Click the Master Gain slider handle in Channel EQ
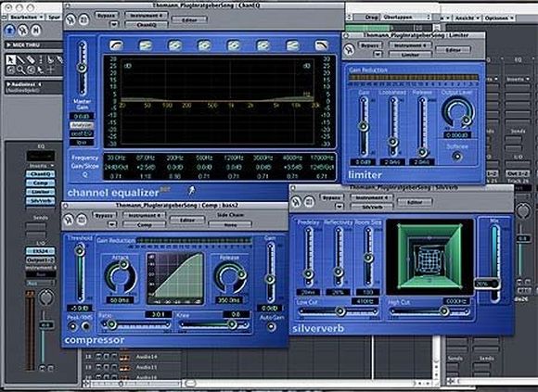The height and width of the screenshot is (392, 538). pyautogui.click(x=82, y=68)
